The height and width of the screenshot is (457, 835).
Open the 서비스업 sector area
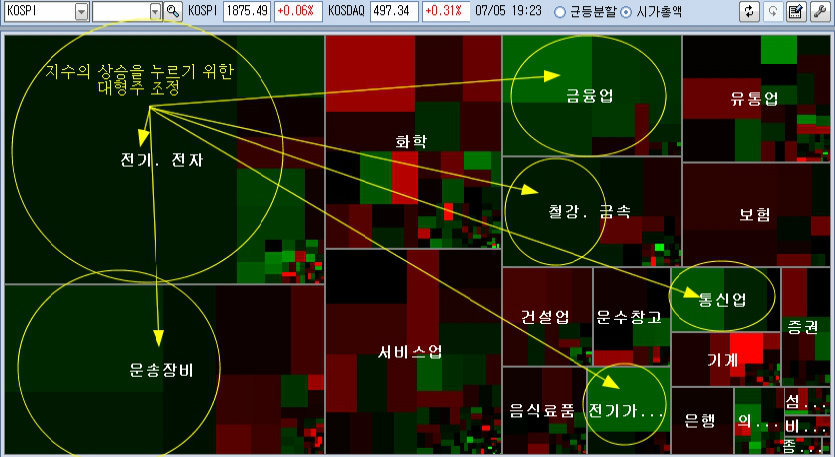pyautogui.click(x=411, y=352)
